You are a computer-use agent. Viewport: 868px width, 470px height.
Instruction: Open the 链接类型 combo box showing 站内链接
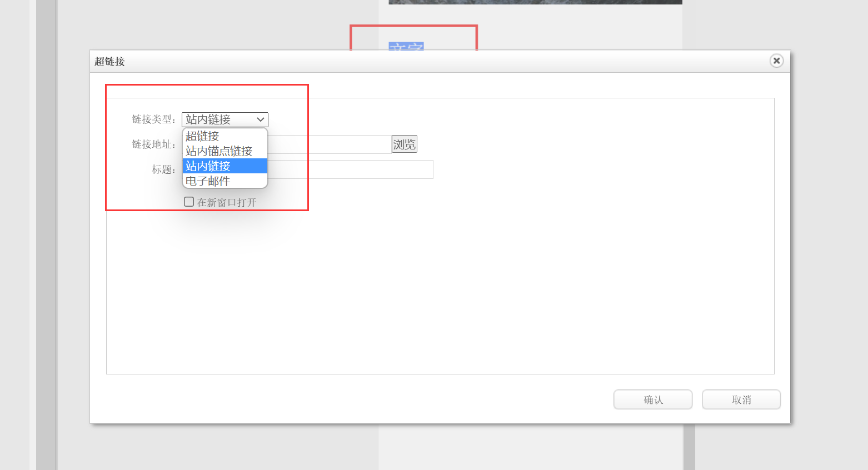[x=220, y=119]
